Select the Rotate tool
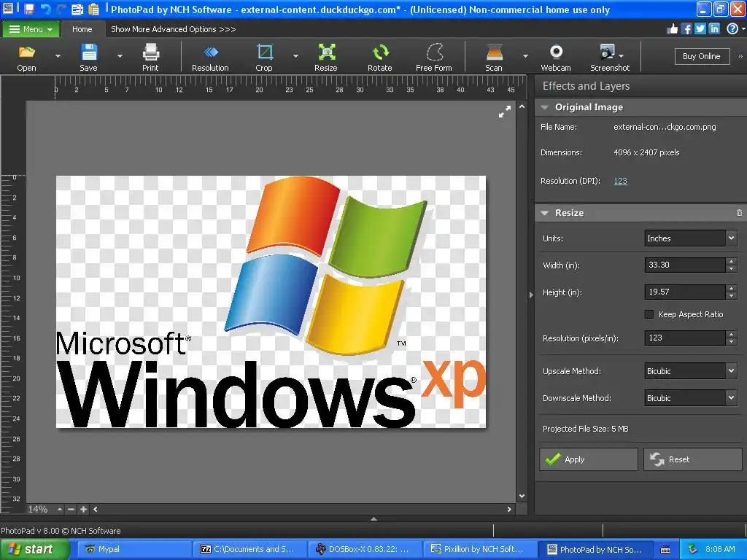 pos(380,57)
